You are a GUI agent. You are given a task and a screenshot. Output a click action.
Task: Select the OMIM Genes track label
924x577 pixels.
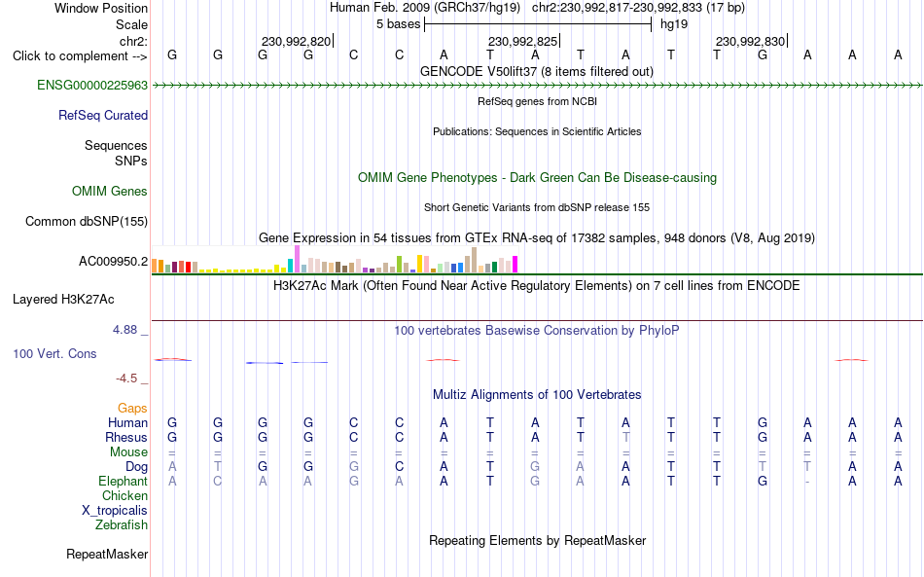110,191
